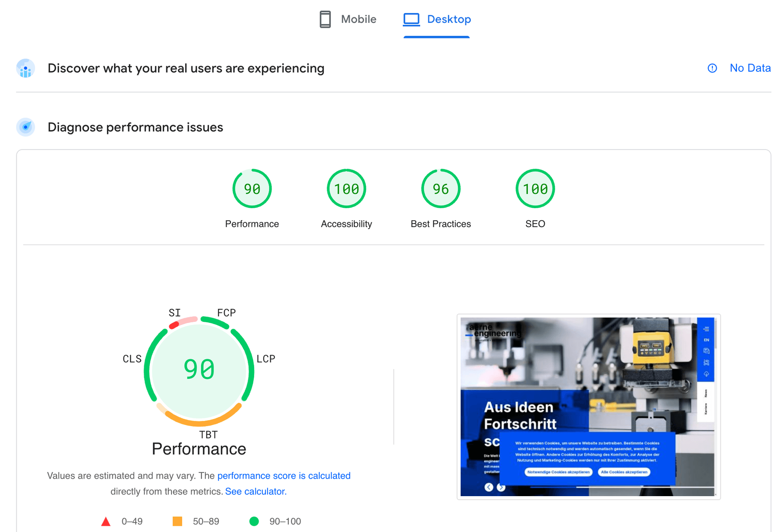This screenshot has width=782, height=532.
Task: Click the 50–89 legend text
Action: pos(206,521)
